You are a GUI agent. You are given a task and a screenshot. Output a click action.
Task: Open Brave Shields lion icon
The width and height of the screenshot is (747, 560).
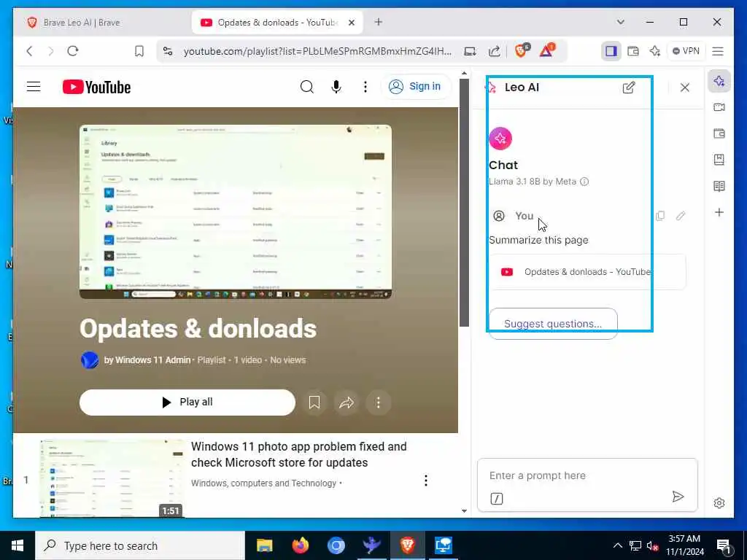click(x=522, y=50)
